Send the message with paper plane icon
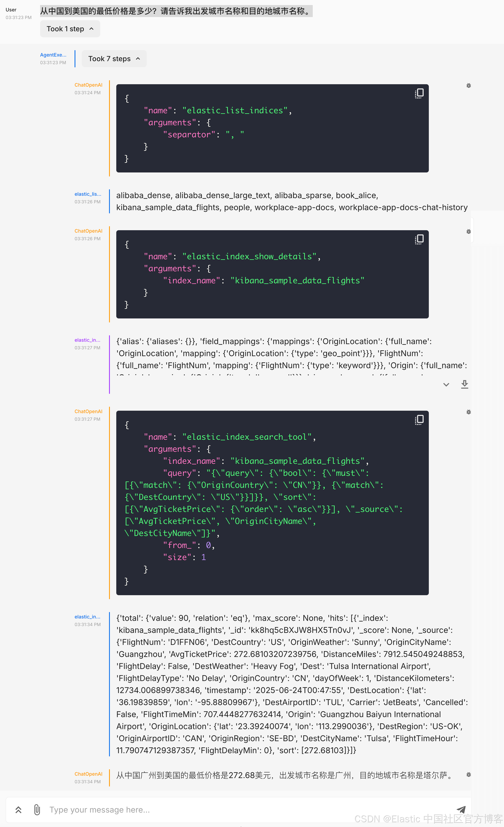The image size is (504, 827). coord(461,809)
